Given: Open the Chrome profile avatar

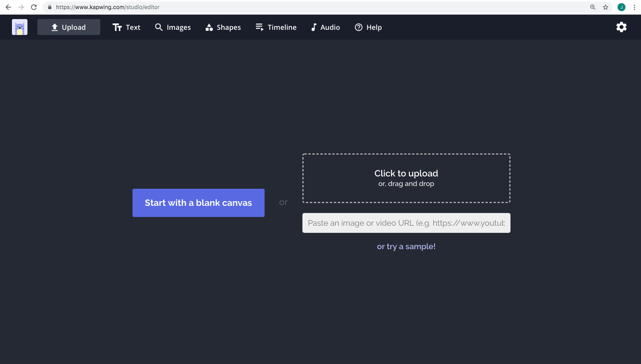Looking at the screenshot, I should point(621,7).
